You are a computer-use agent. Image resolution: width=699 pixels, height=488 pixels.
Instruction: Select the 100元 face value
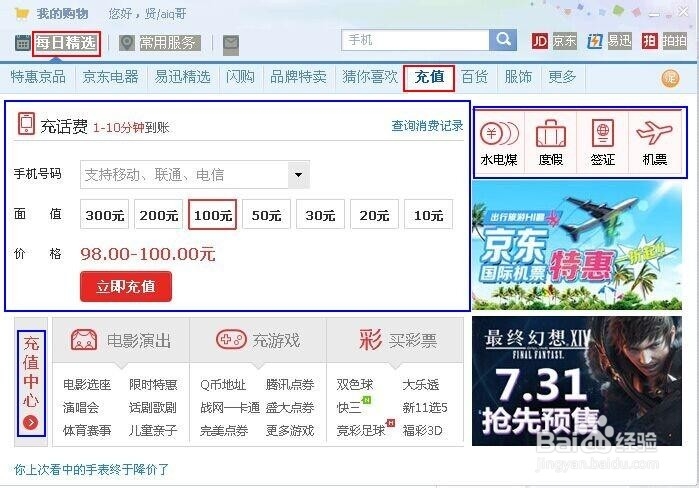click(213, 215)
